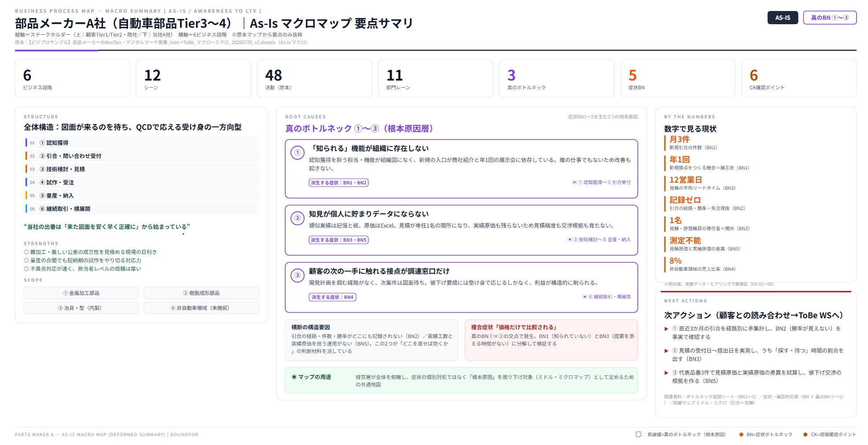Click the 年1回 metric value
The image size is (868, 445).
click(x=680, y=160)
